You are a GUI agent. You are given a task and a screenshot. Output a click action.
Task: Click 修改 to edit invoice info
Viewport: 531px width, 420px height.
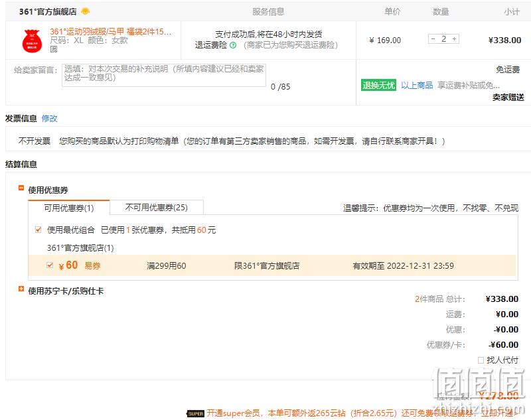tap(49, 119)
